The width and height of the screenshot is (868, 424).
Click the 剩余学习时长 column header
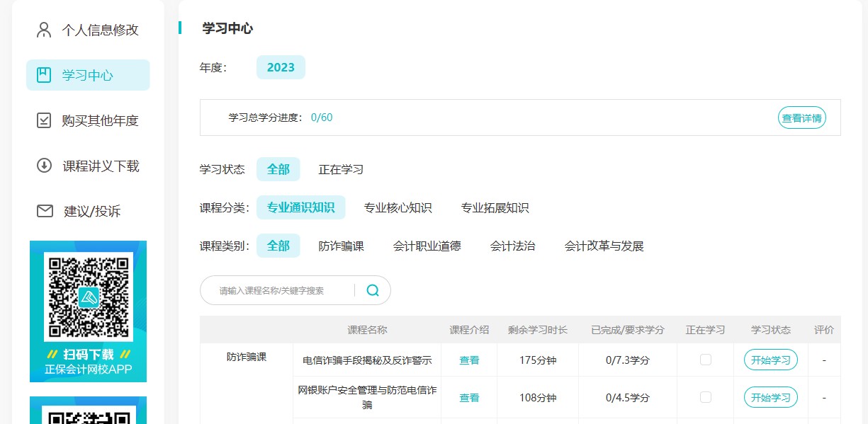pyautogui.click(x=538, y=330)
